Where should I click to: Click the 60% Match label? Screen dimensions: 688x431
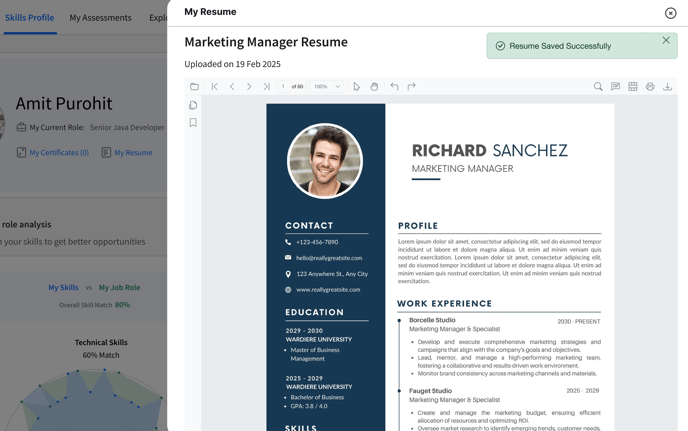pyautogui.click(x=101, y=355)
